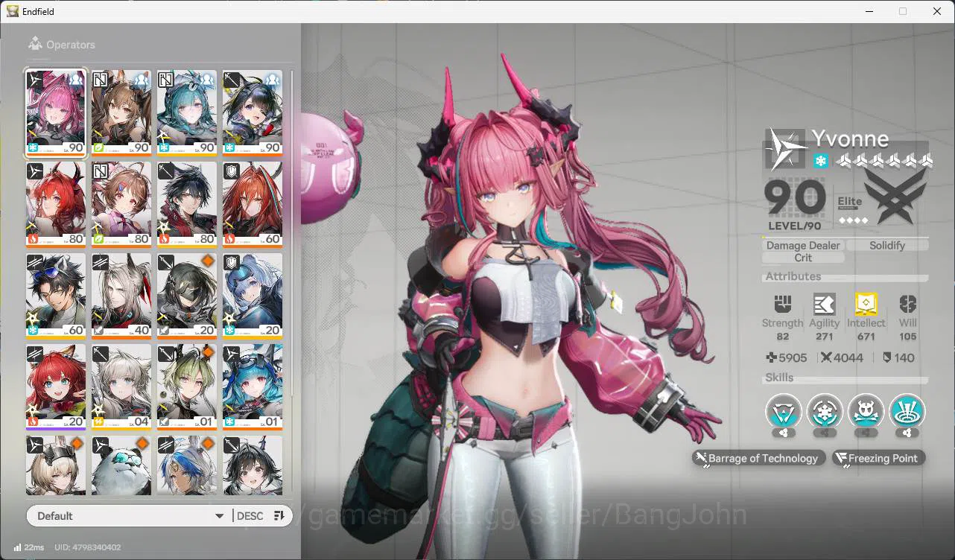Select the black-haired headphone level 90 operator
Screen dimensions: 955x560
[253, 112]
